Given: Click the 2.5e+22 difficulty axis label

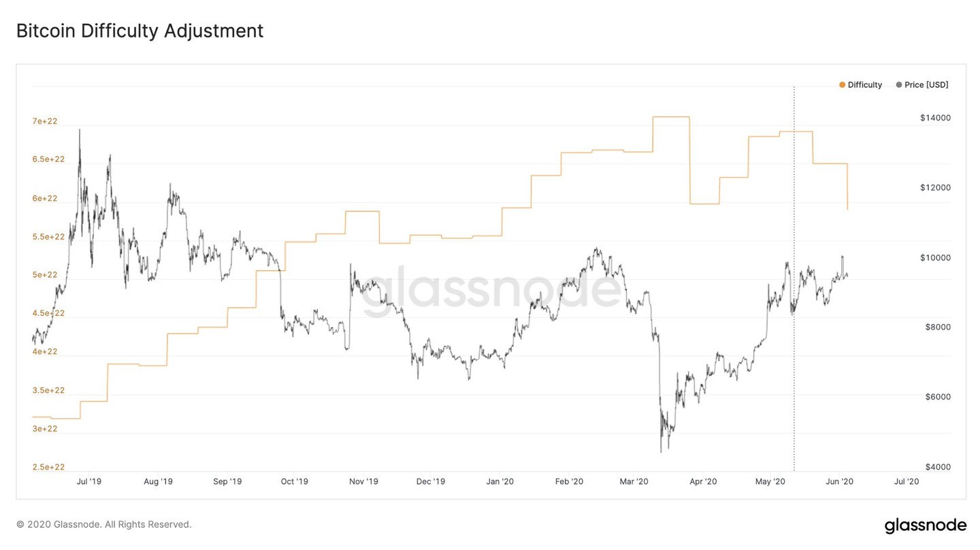Looking at the screenshot, I should [x=48, y=467].
